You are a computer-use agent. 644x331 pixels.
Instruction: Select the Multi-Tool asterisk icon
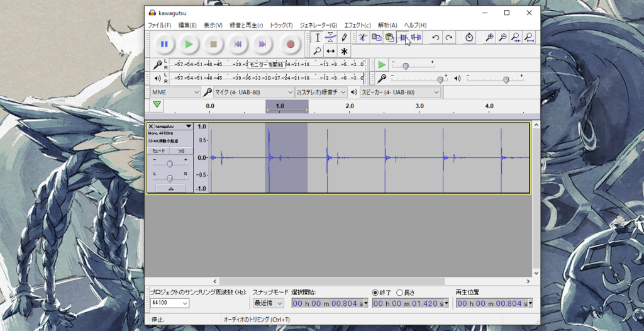tap(344, 51)
